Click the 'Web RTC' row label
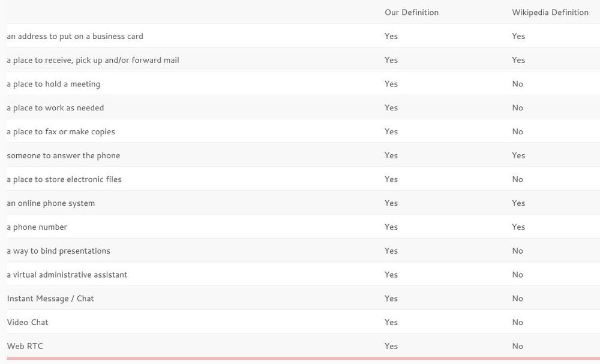Image resolution: width=600 pixels, height=364 pixels. pyautogui.click(x=25, y=346)
